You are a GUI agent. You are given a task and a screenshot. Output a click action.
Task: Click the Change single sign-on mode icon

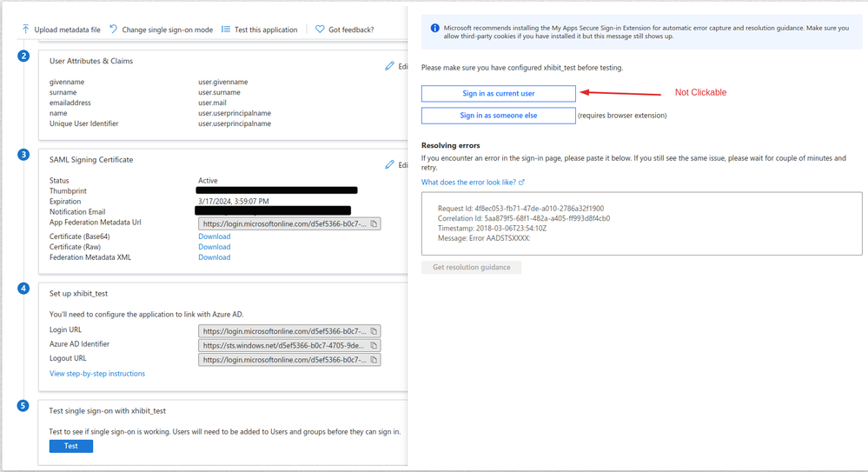(x=114, y=29)
